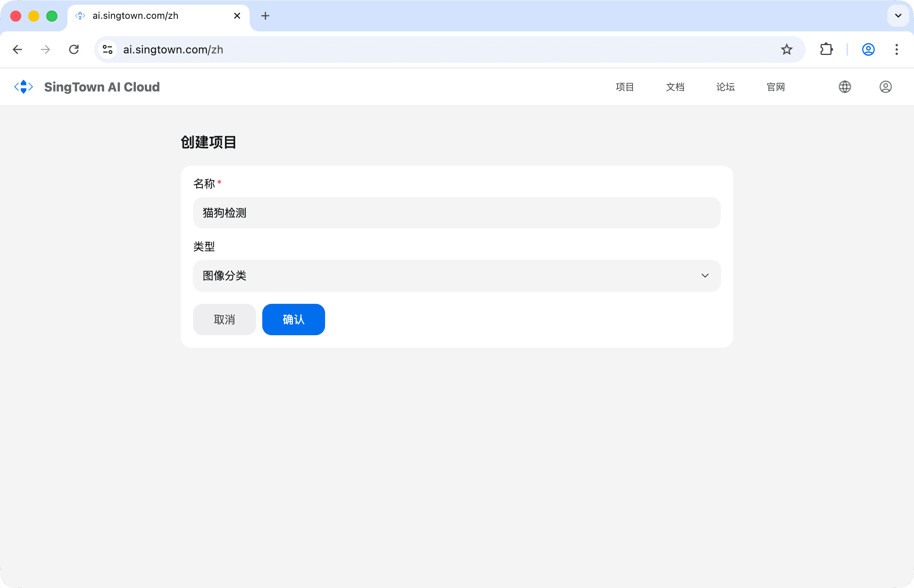The height and width of the screenshot is (588, 914).
Task: View site information icon in address bar
Action: (x=108, y=49)
